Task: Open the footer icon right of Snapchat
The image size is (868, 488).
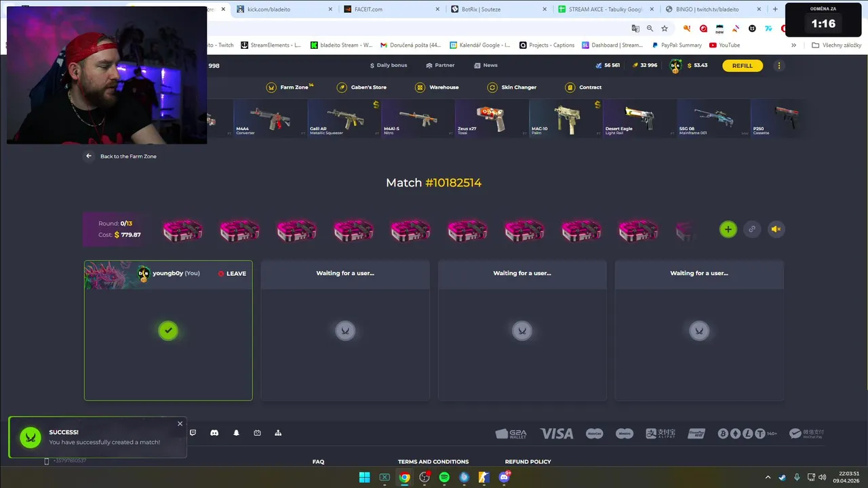Action: click(257, 432)
